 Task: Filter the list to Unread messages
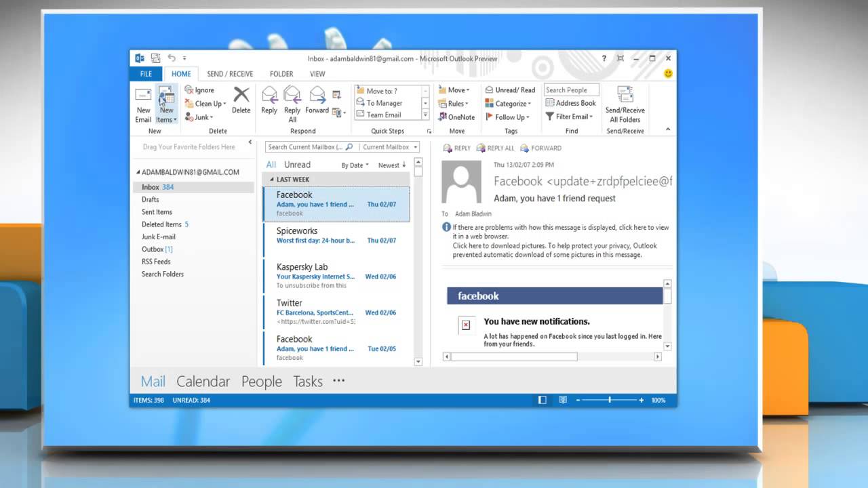coord(297,165)
